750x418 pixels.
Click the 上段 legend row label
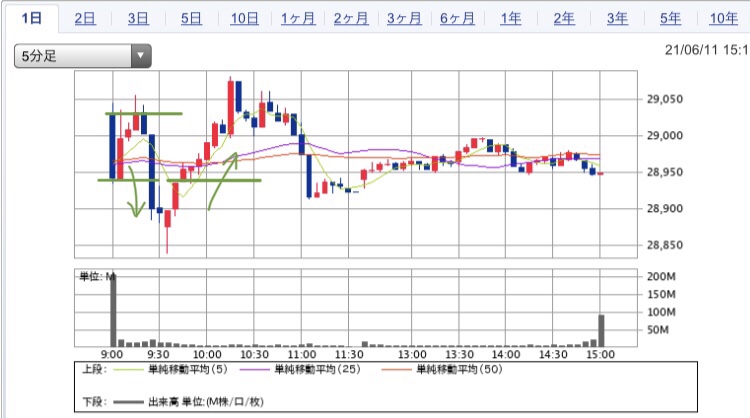tap(94, 369)
